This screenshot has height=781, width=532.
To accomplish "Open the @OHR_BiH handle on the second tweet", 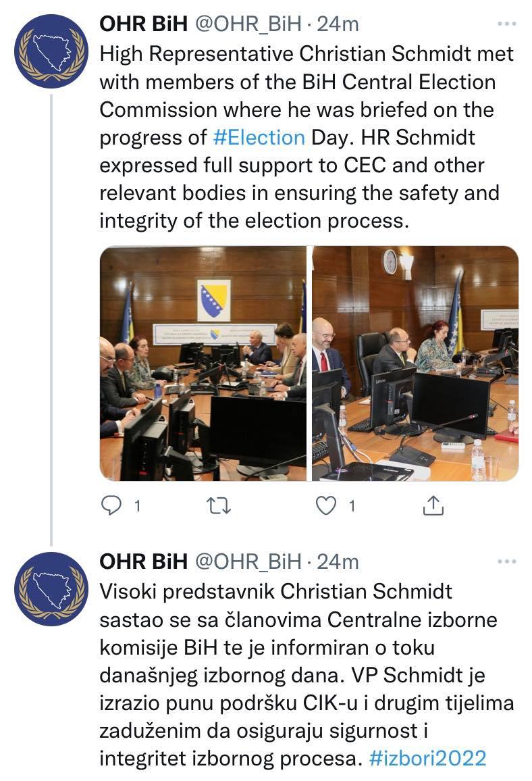I will (x=248, y=561).
